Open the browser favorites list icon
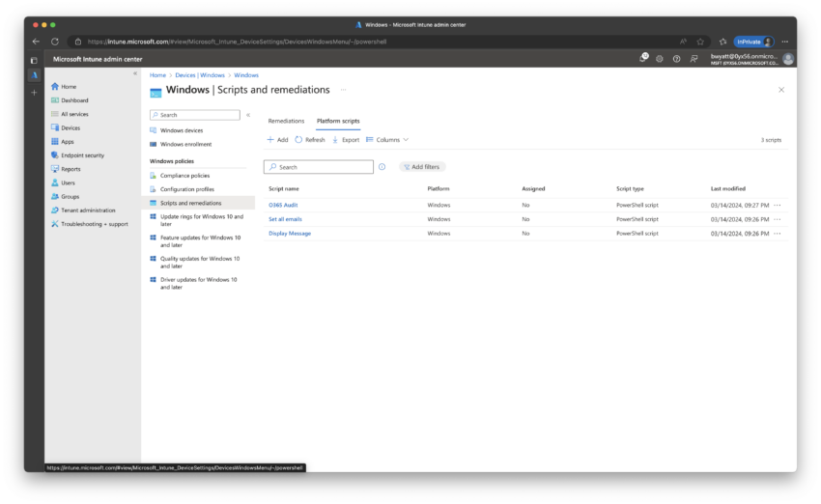Image resolution: width=821 pixels, height=504 pixels. pyautogui.click(x=722, y=42)
